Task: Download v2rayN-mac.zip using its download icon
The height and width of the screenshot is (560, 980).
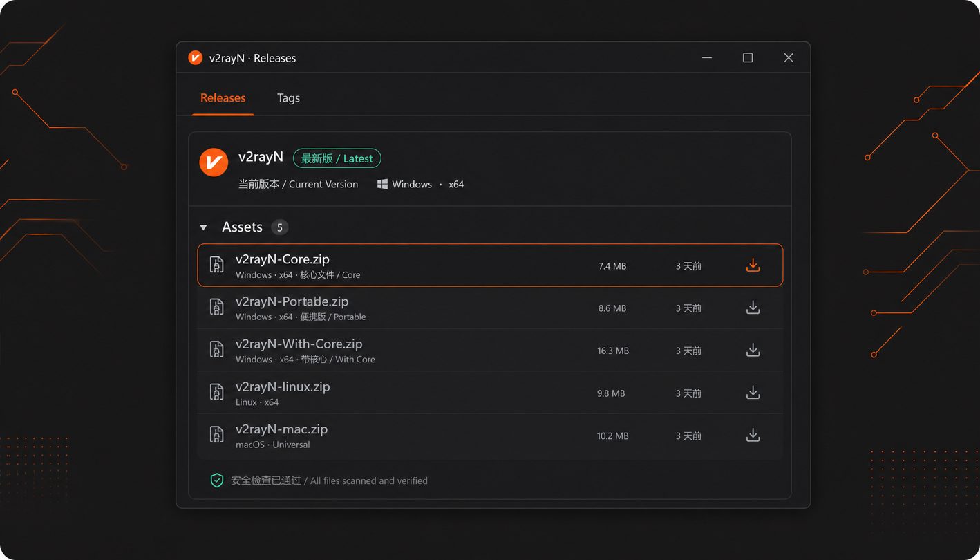Action: click(753, 436)
